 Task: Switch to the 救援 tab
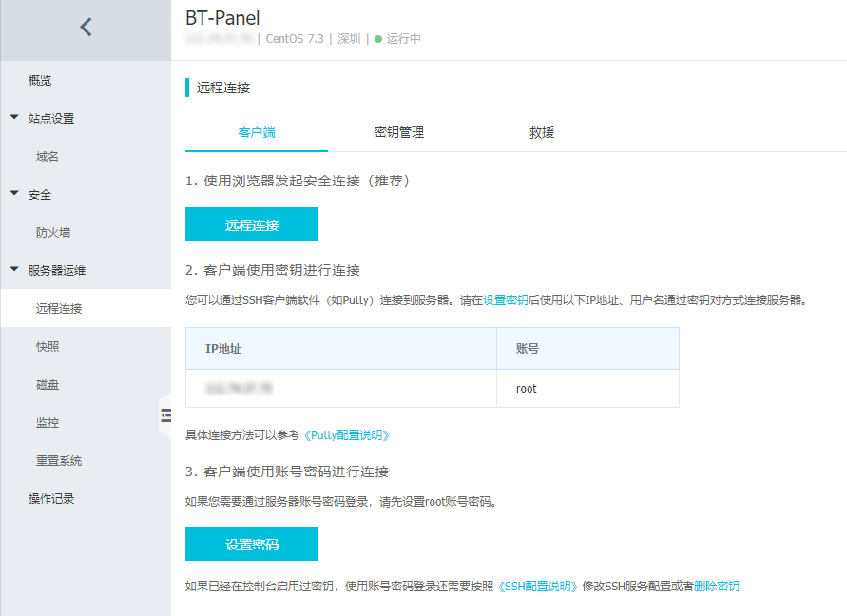[542, 133]
